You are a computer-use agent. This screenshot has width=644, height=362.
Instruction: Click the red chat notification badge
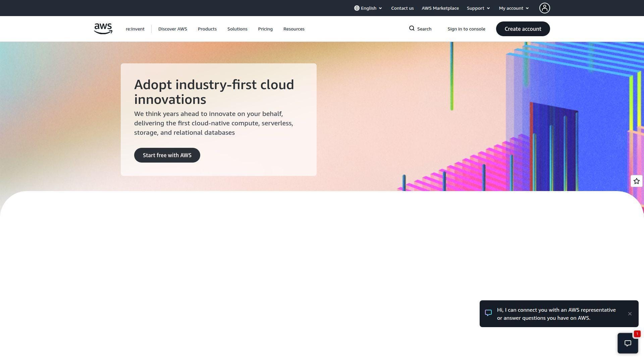(637, 334)
